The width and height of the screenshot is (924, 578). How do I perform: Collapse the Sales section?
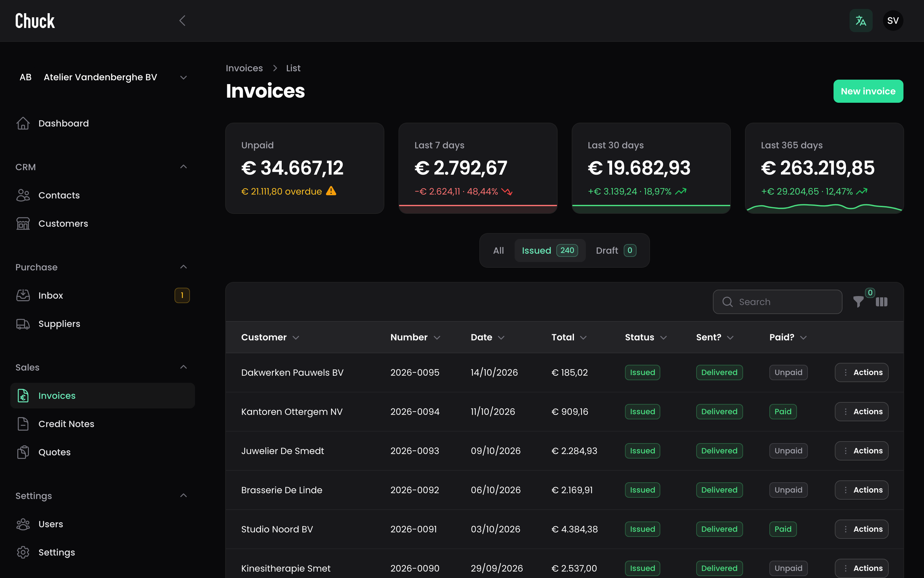pyautogui.click(x=183, y=367)
